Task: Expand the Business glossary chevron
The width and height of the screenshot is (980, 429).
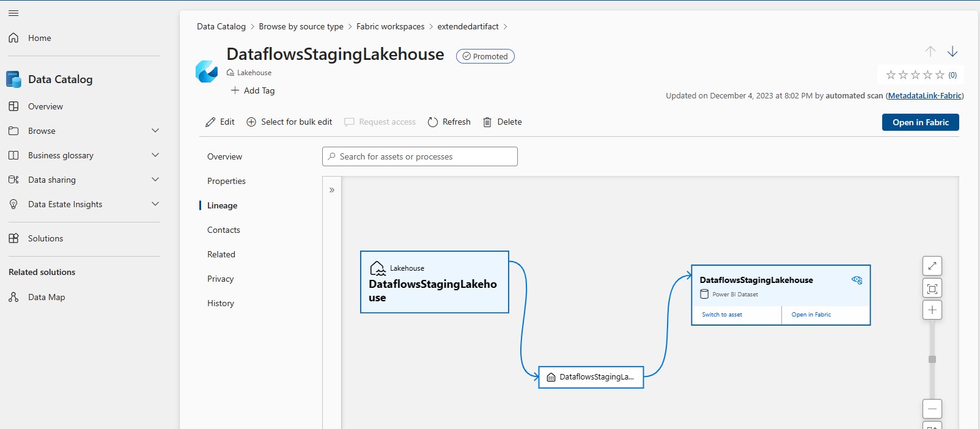Action: coord(155,155)
